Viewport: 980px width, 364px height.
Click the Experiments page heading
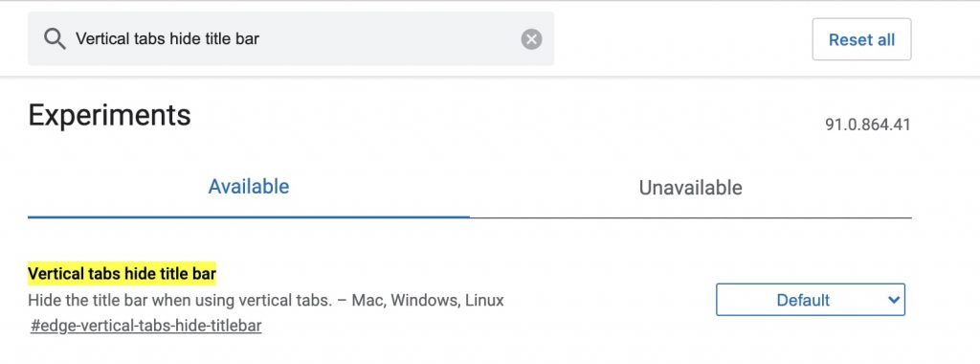109,116
